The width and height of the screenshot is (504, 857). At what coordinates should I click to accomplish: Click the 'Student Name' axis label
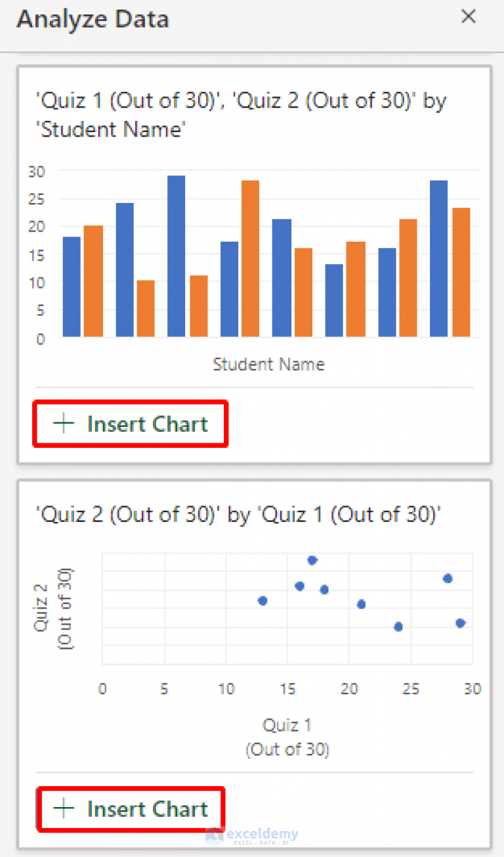[x=268, y=364]
